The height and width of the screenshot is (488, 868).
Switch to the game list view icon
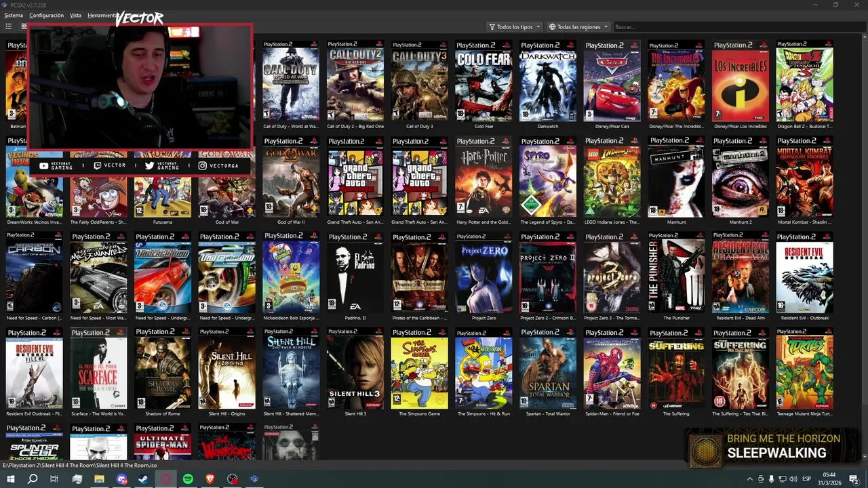click(9, 26)
